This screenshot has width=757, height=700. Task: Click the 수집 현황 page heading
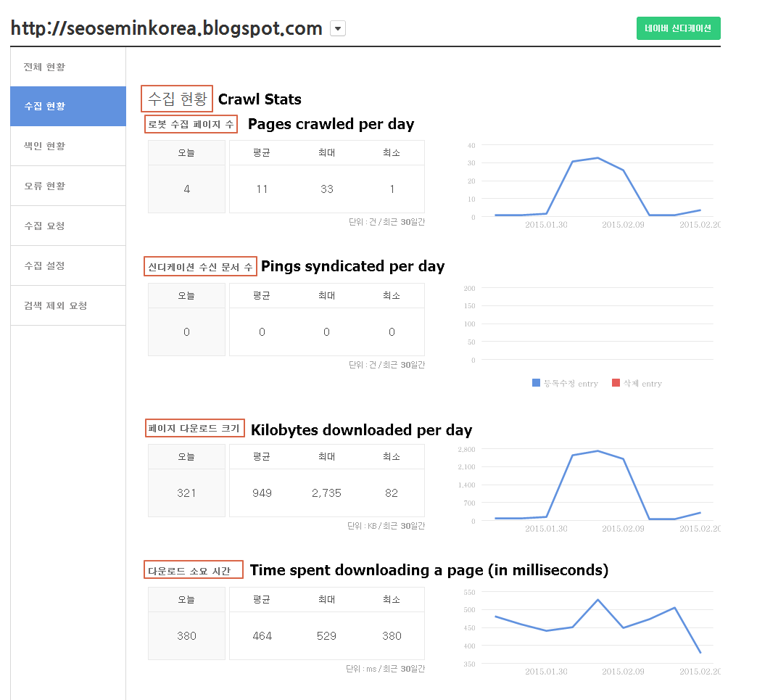[178, 99]
